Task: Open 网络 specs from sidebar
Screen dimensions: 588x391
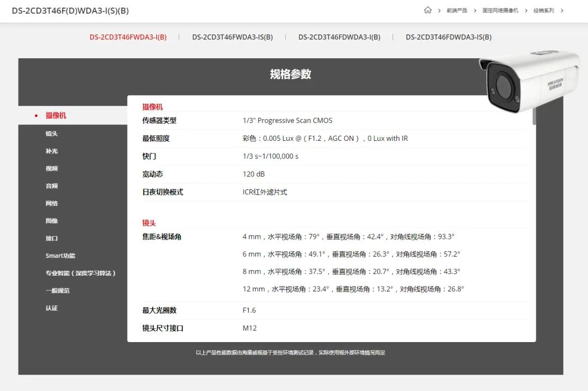Action: [52, 203]
